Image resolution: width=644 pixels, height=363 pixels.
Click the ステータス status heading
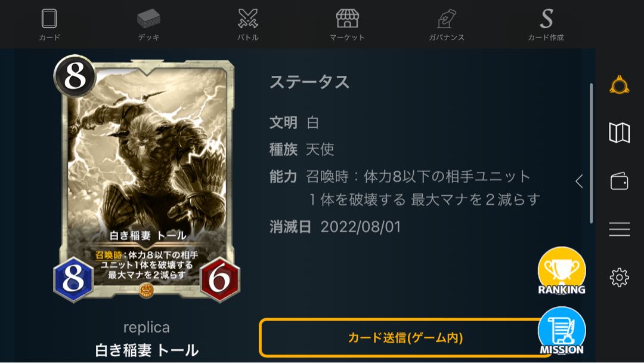tap(309, 82)
